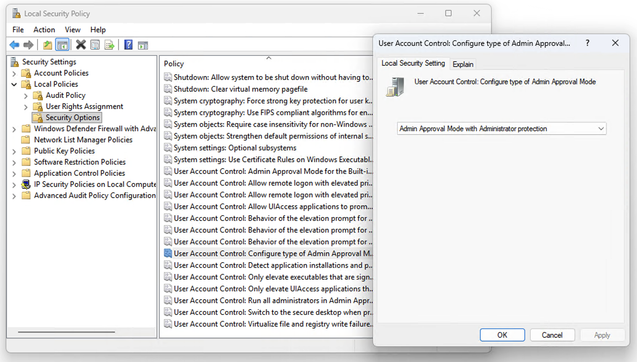Click the Security Settings root icon
The image size is (637, 362).
coord(15,62)
